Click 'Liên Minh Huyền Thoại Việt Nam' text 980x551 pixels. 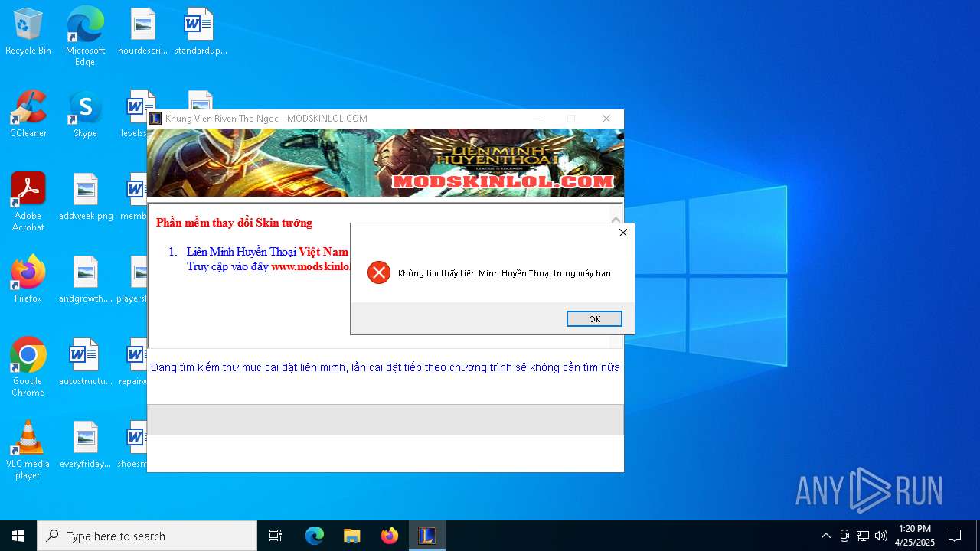coord(267,252)
